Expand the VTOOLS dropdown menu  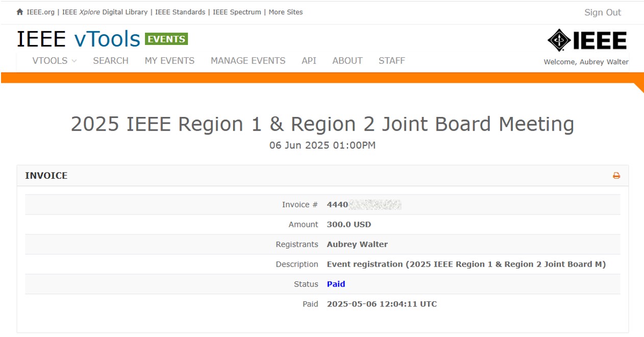(x=54, y=61)
